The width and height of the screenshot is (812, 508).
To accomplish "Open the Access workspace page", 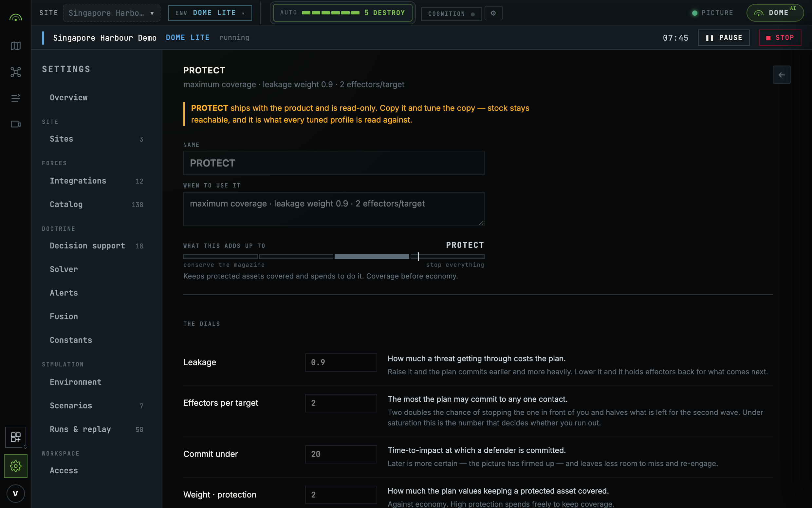I will click(96, 470).
